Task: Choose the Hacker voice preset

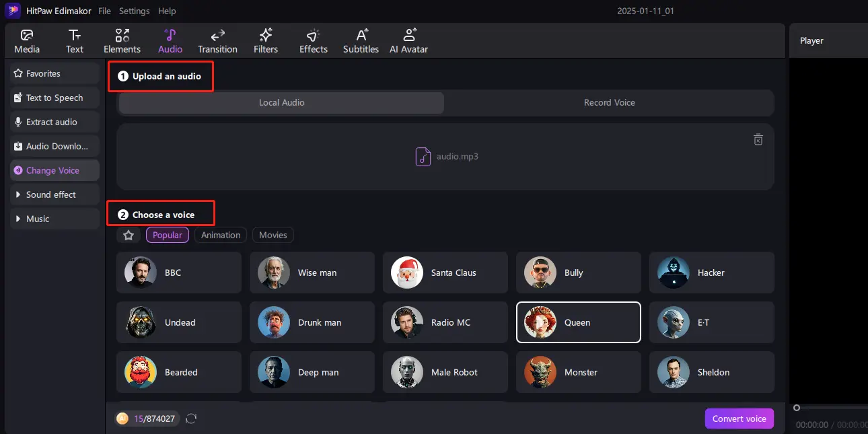Action: coord(711,273)
